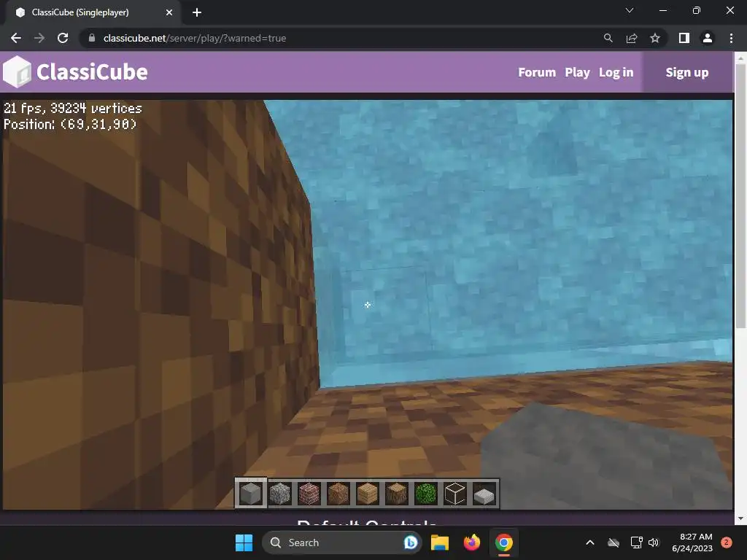Screen dimensions: 747x560
Task: Click the "Position: (69,31,90)" text
Action: (x=70, y=124)
